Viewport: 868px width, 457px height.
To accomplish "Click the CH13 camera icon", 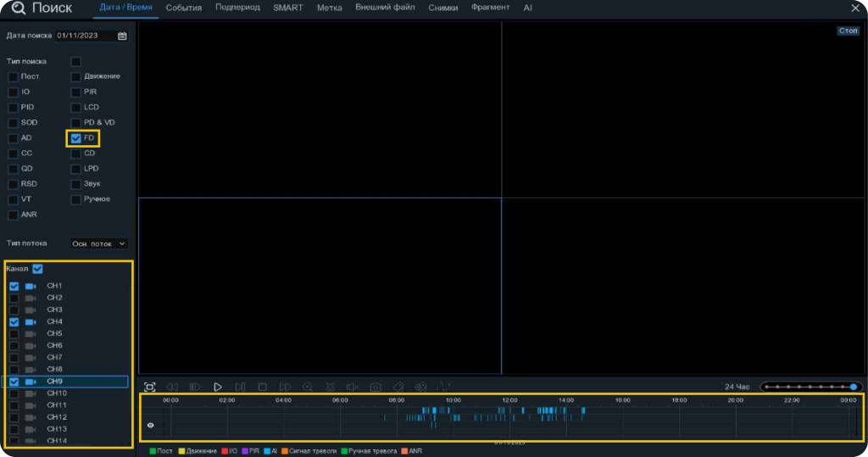I will point(31,429).
